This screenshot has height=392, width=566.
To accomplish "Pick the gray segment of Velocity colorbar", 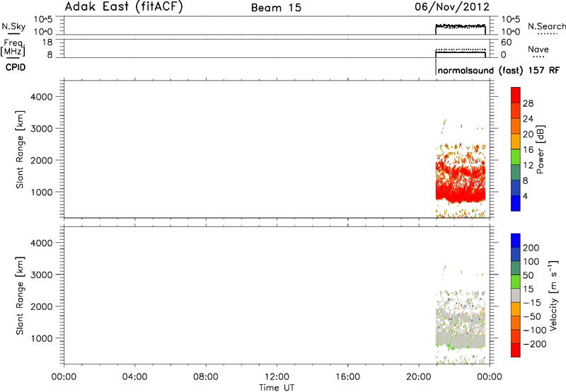I will coord(516,295).
